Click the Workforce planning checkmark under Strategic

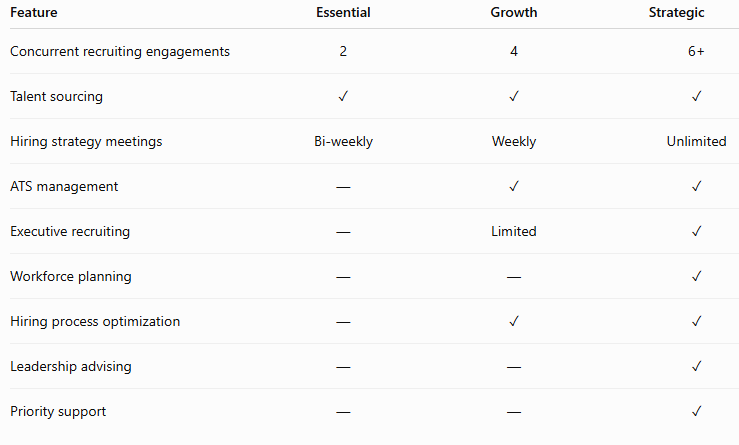point(697,276)
